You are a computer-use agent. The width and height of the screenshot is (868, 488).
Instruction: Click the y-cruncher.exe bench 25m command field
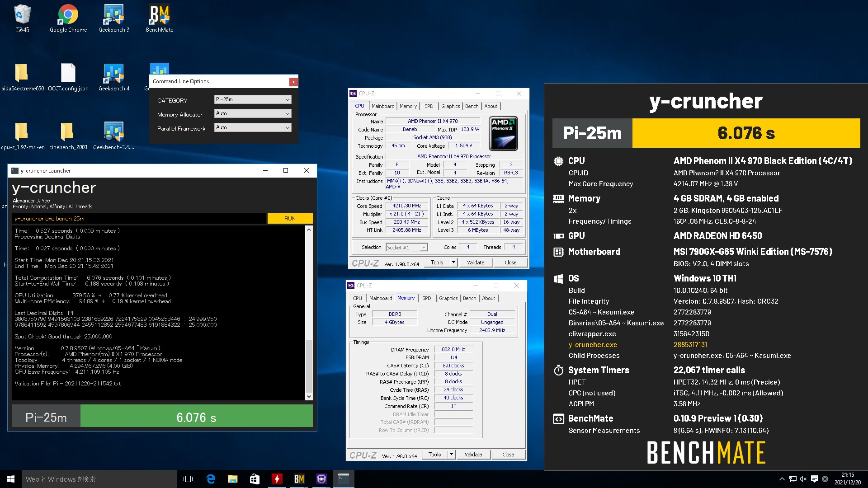(x=138, y=219)
